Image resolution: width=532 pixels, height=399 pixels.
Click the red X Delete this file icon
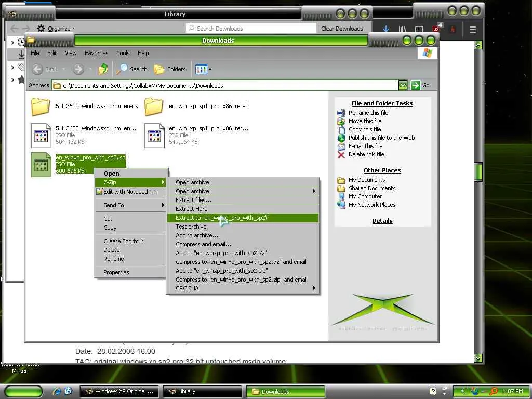(x=341, y=155)
